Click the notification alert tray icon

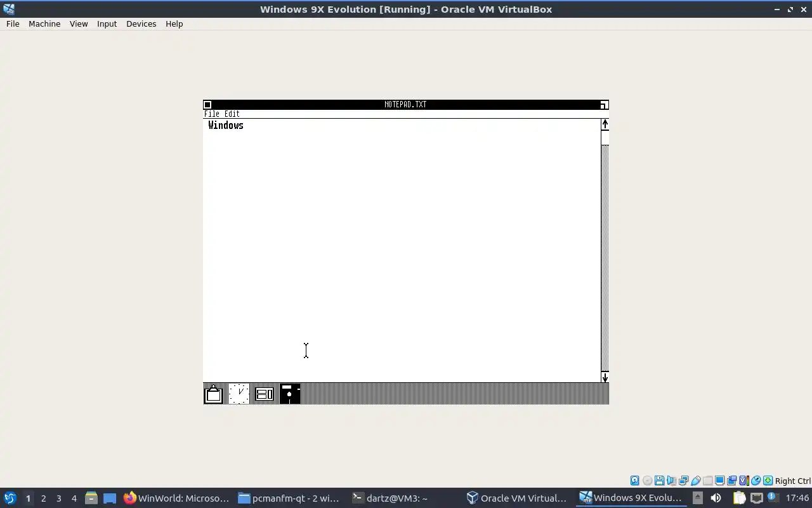(x=772, y=498)
